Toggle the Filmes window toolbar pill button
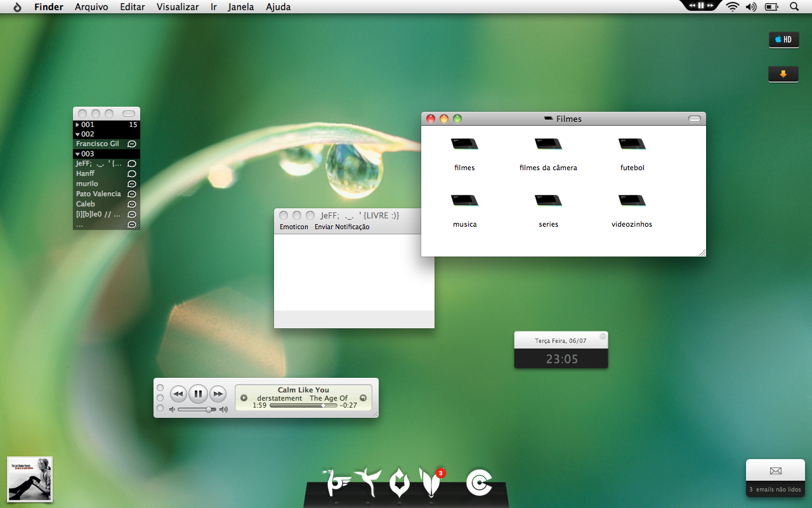The width and height of the screenshot is (812, 508). tap(695, 119)
